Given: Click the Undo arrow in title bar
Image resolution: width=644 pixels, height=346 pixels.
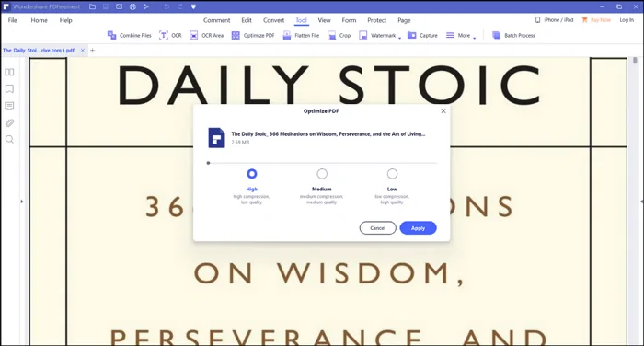Looking at the screenshot, I should coord(167,6).
